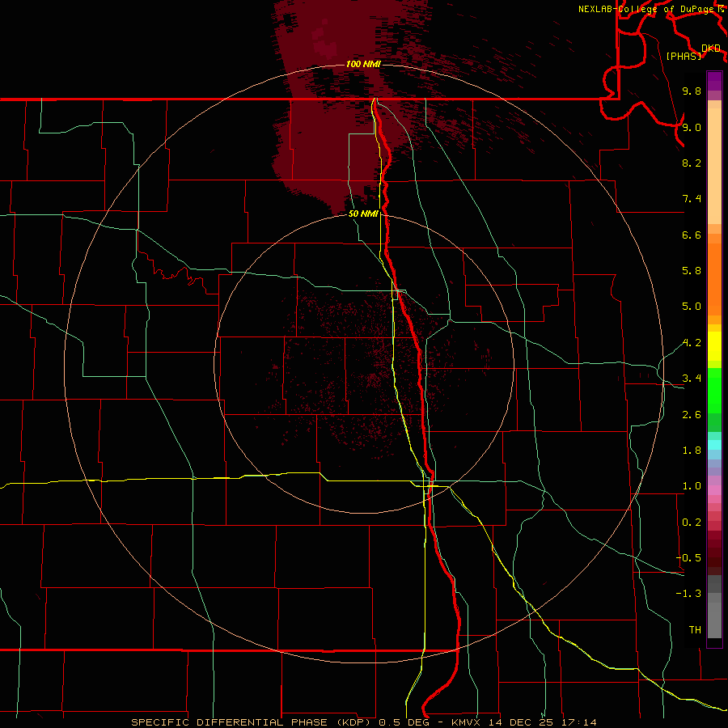728x728 pixels.
Task: Click the 3.4 scale value
Action: [x=692, y=379]
